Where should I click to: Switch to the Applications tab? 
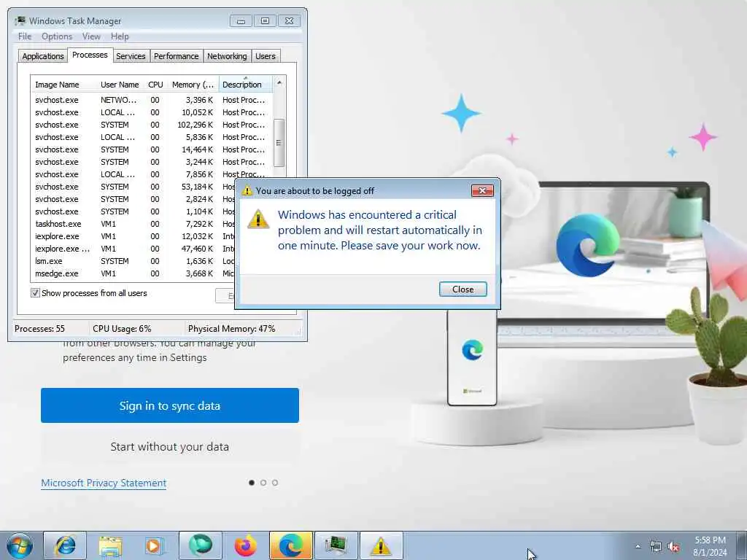43,56
